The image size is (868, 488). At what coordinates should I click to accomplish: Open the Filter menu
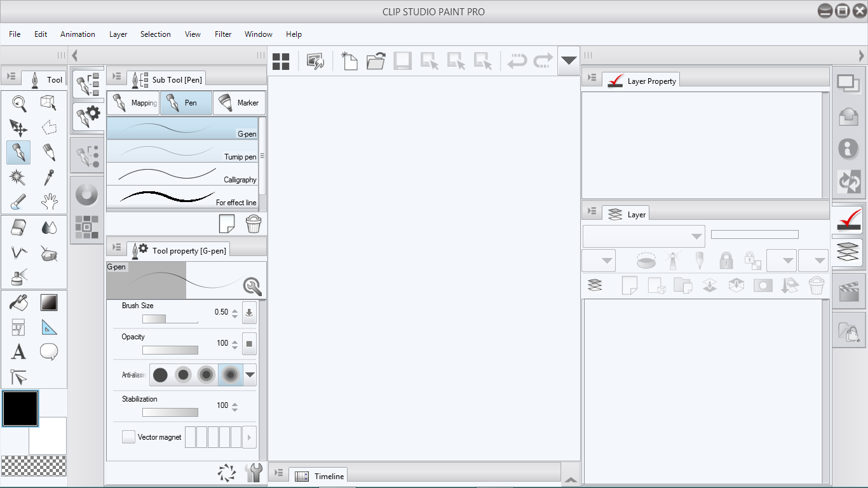[223, 34]
